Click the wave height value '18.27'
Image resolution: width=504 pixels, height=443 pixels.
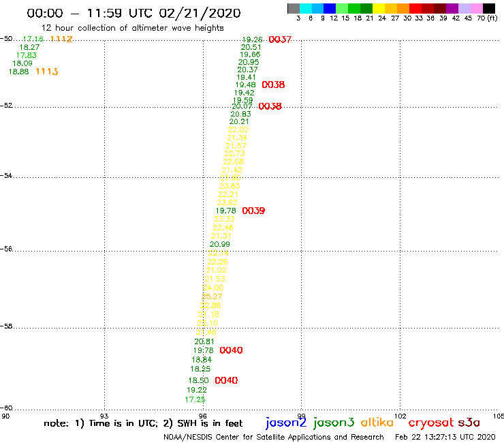pyautogui.click(x=29, y=47)
